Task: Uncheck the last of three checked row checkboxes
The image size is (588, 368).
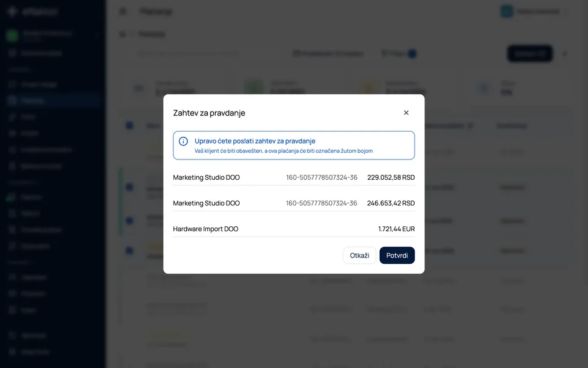Action: coord(129,250)
